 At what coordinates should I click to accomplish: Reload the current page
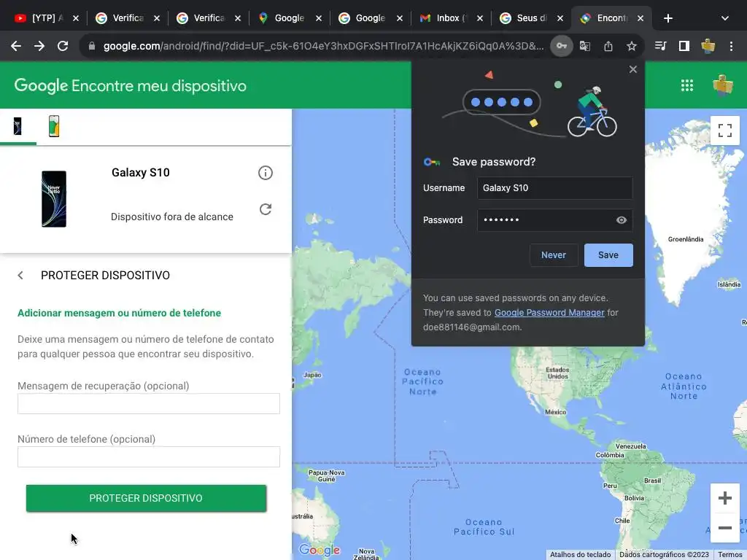point(63,46)
